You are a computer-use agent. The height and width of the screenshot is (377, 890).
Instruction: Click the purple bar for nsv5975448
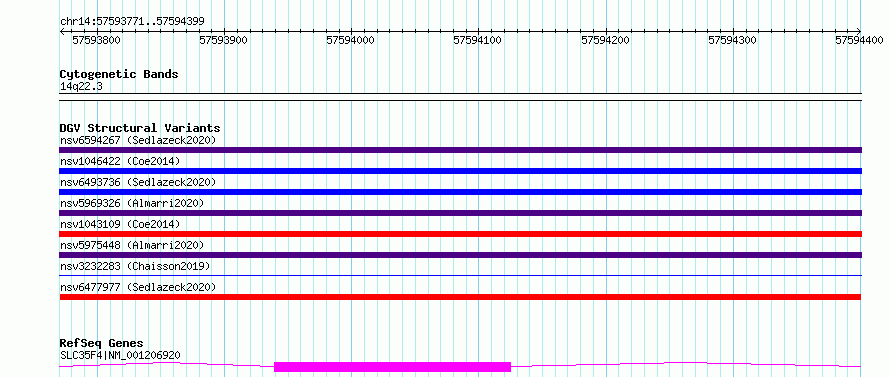(x=460, y=255)
